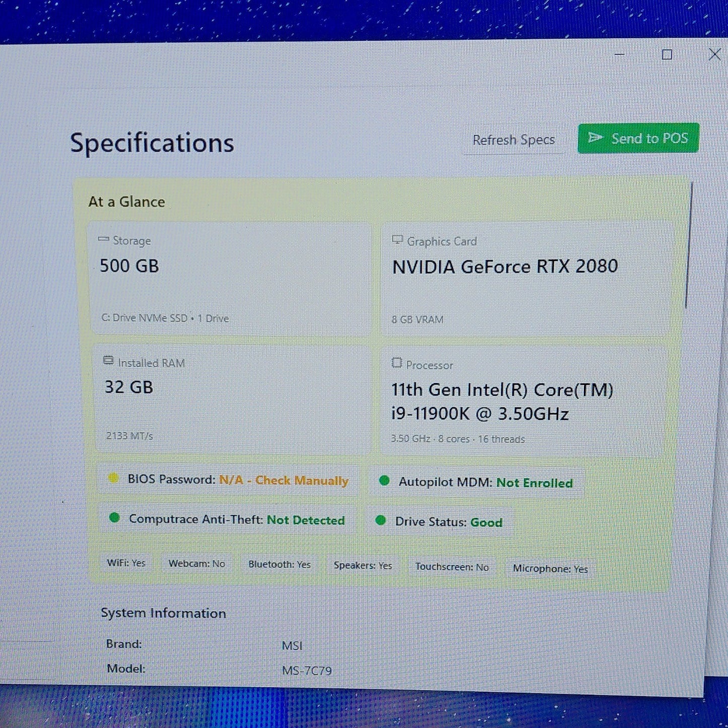728x728 pixels.
Task: Click the Graphics Card monitor icon
Action: tap(398, 240)
